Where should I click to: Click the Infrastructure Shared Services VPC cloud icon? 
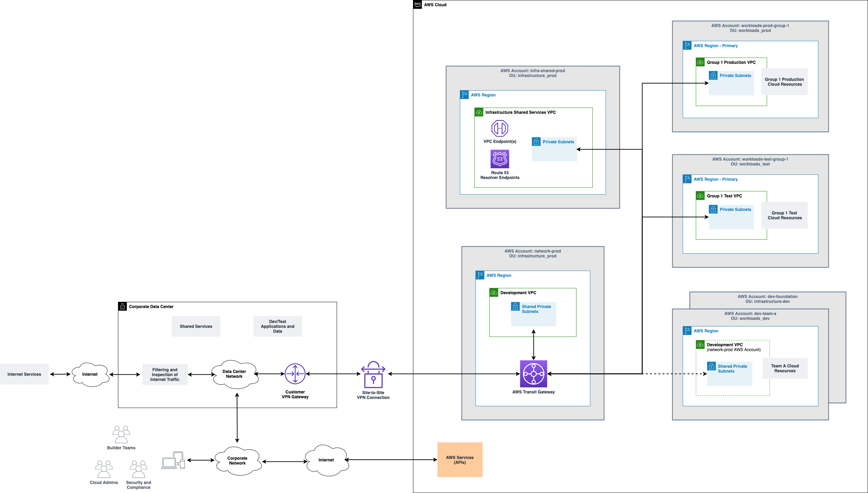tap(479, 112)
